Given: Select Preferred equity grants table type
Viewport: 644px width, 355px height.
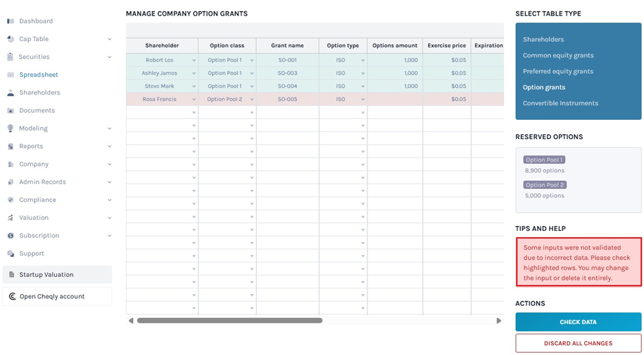Looking at the screenshot, I should (x=558, y=71).
